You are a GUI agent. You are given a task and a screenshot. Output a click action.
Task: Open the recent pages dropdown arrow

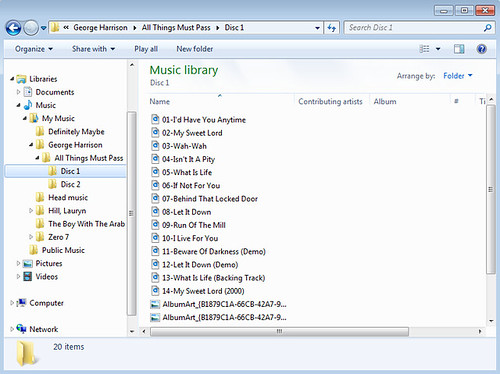44,28
